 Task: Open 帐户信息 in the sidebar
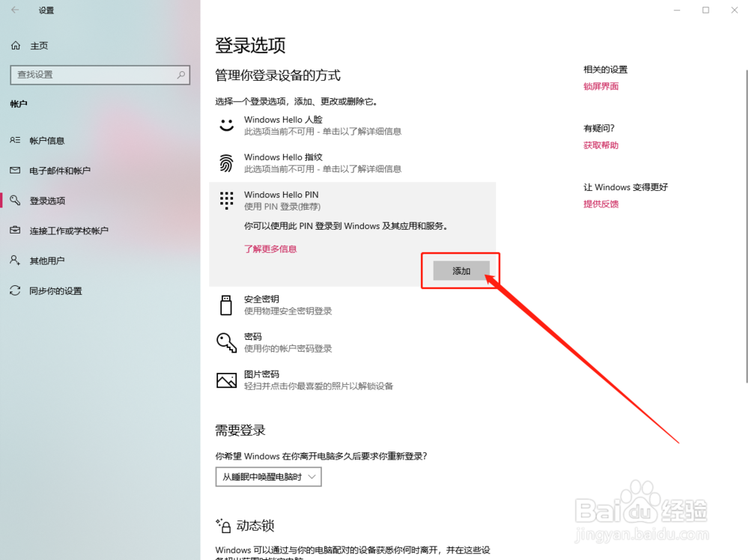(46, 140)
